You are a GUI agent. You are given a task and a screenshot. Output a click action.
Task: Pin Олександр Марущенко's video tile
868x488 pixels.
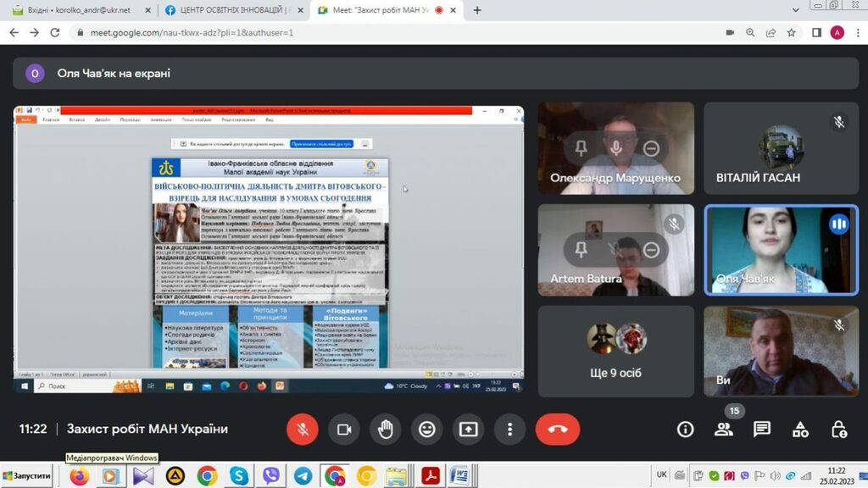(581, 148)
